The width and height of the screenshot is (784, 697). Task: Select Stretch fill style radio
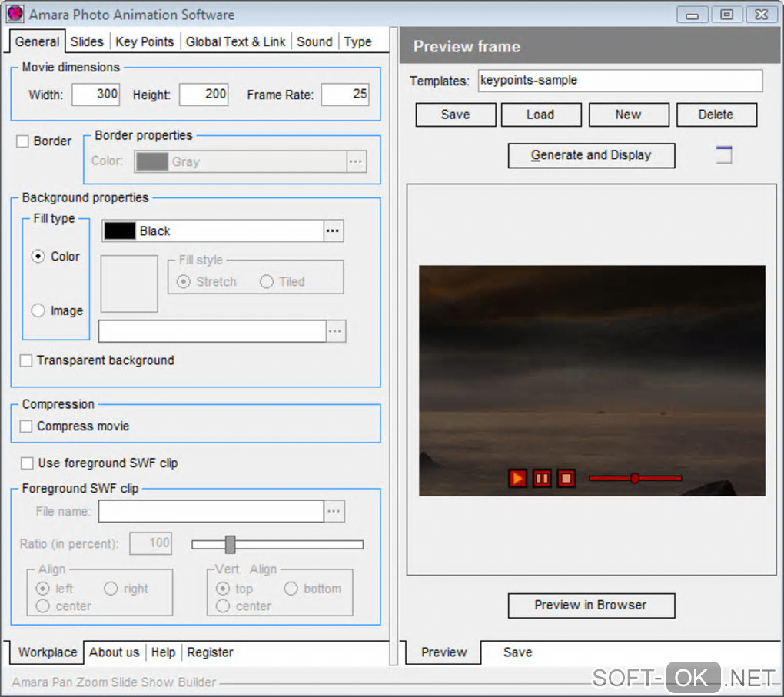point(184,281)
